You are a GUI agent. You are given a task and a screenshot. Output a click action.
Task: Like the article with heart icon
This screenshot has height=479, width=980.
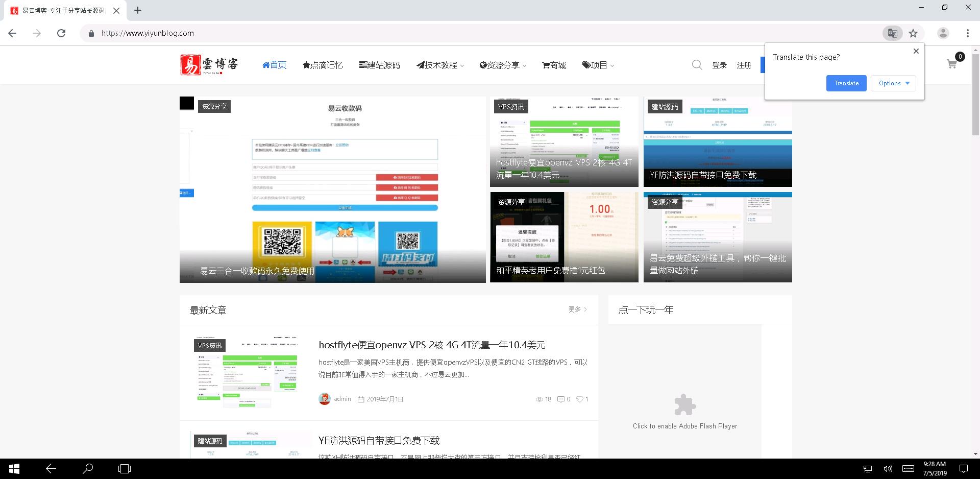pos(579,399)
